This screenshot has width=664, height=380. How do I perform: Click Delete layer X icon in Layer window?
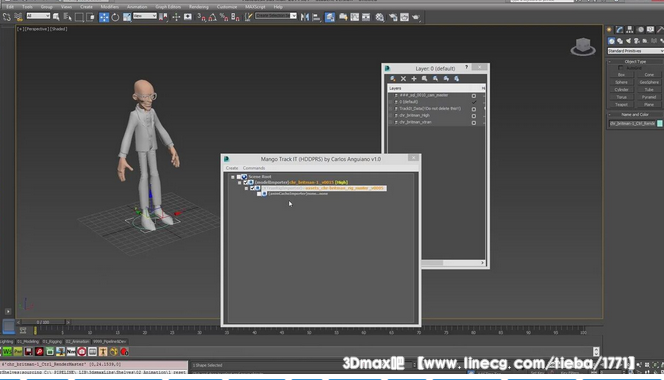click(403, 78)
